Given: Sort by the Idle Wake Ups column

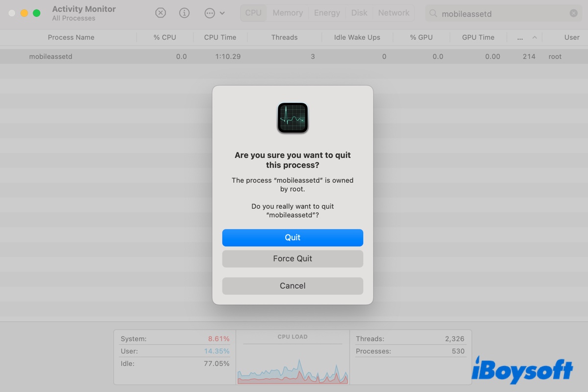Looking at the screenshot, I should [357, 37].
